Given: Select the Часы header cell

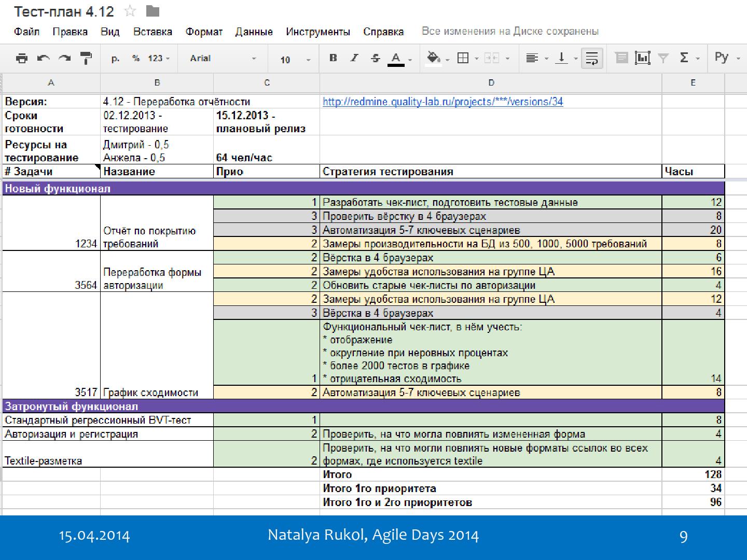Looking at the screenshot, I should 693,172.
